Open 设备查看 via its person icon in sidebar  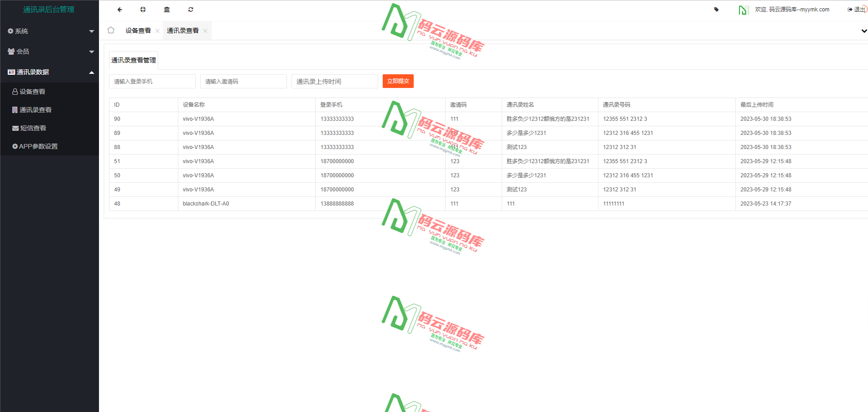tap(15, 92)
